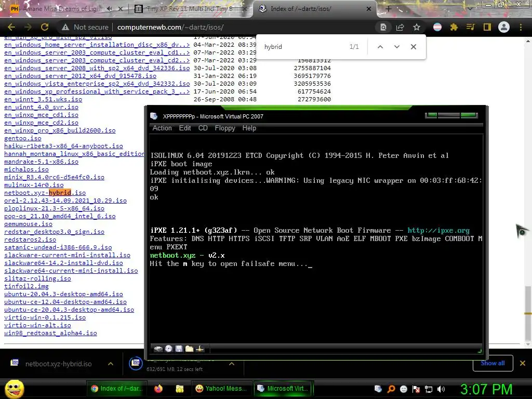Open the Help menu in Virtual PC
This screenshot has width=532, height=399.
[249, 128]
